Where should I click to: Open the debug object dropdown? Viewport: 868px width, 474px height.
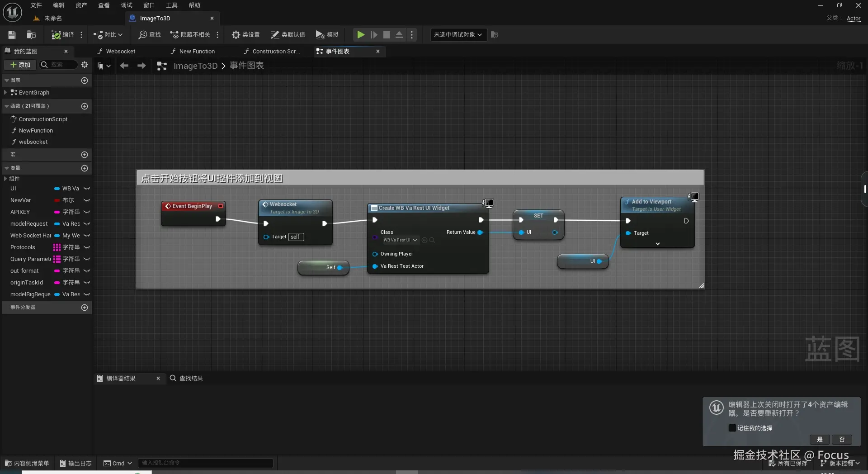(458, 35)
